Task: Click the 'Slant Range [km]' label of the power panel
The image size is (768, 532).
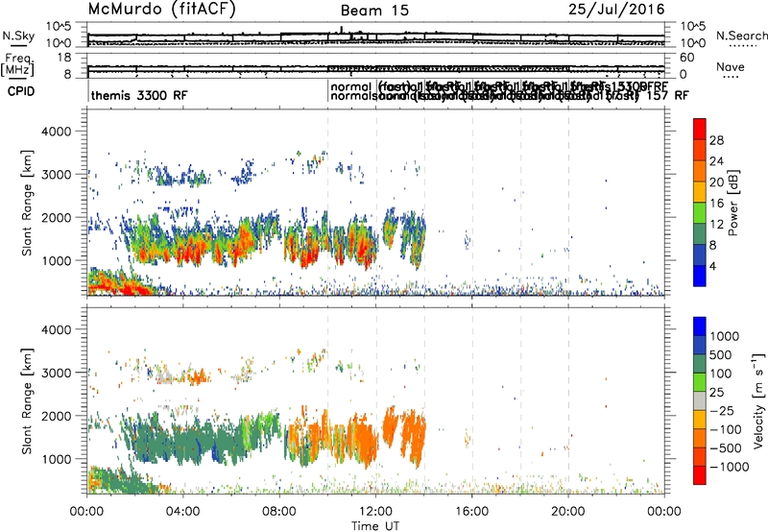Action: click(x=27, y=203)
